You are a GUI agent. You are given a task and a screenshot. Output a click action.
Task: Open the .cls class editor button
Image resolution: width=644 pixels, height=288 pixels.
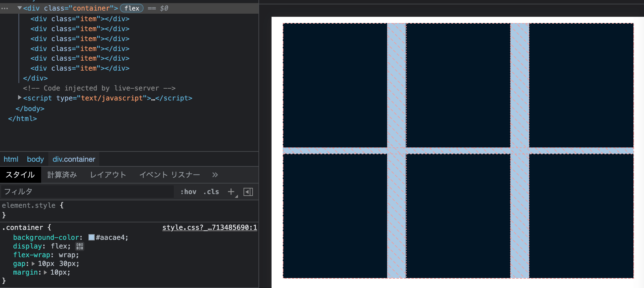(x=211, y=192)
